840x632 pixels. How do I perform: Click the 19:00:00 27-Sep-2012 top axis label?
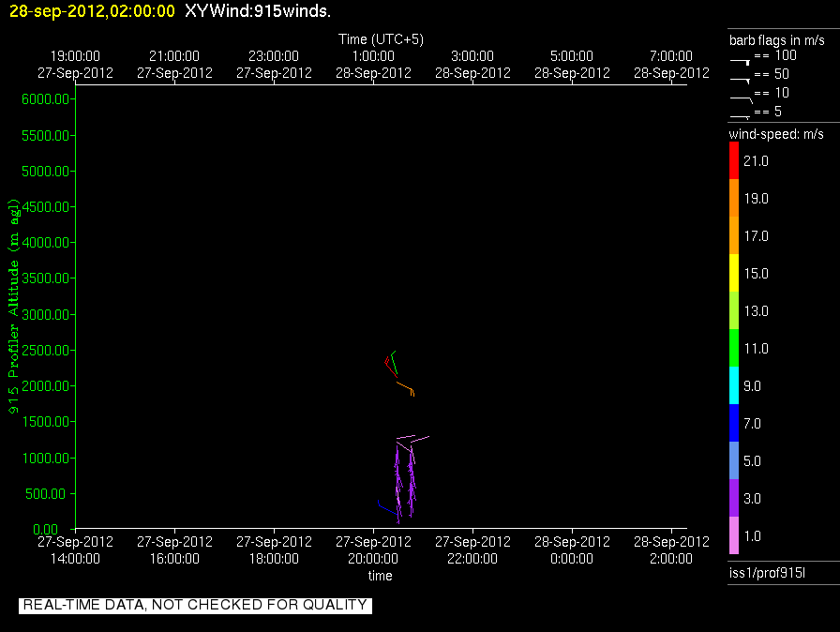(x=75, y=65)
